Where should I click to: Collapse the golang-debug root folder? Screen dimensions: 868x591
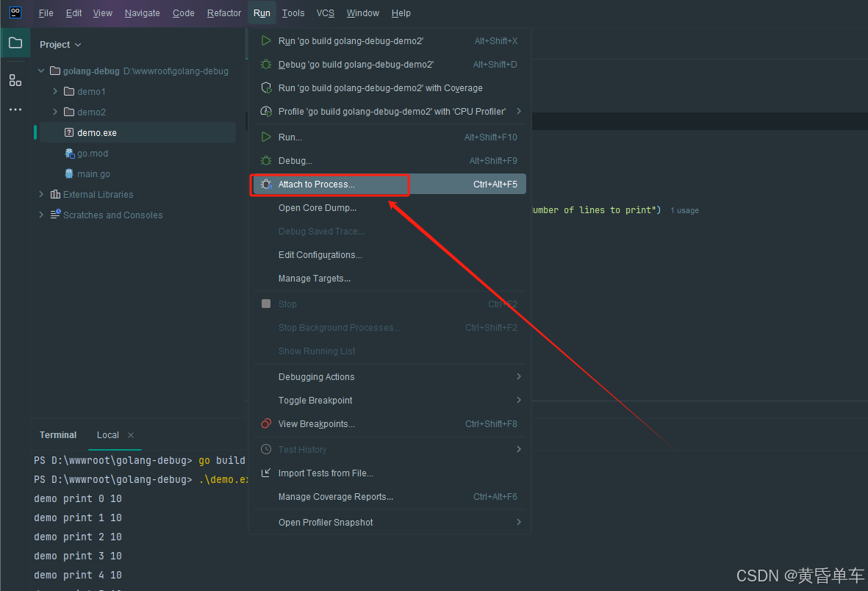(x=41, y=71)
